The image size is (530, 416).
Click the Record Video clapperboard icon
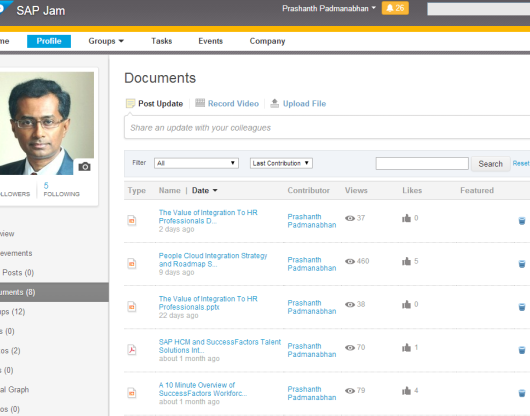[200, 103]
